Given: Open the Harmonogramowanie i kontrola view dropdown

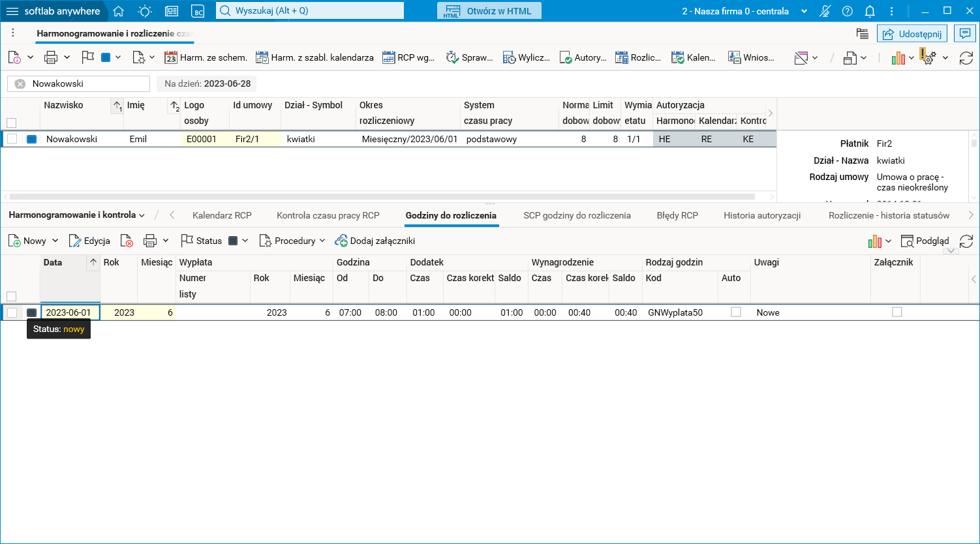Looking at the screenshot, I should pyautogui.click(x=77, y=215).
